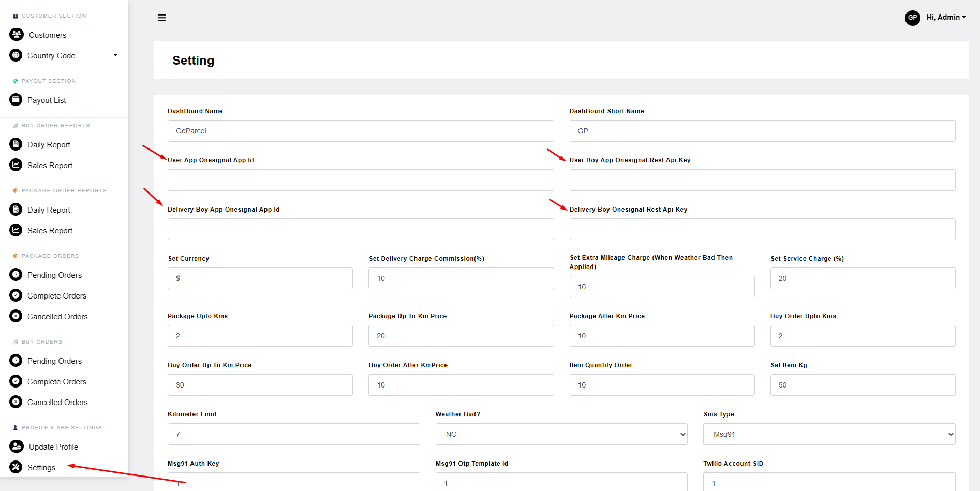Click the User App Onesignal App Id field
The image size is (980, 491).
click(x=360, y=180)
